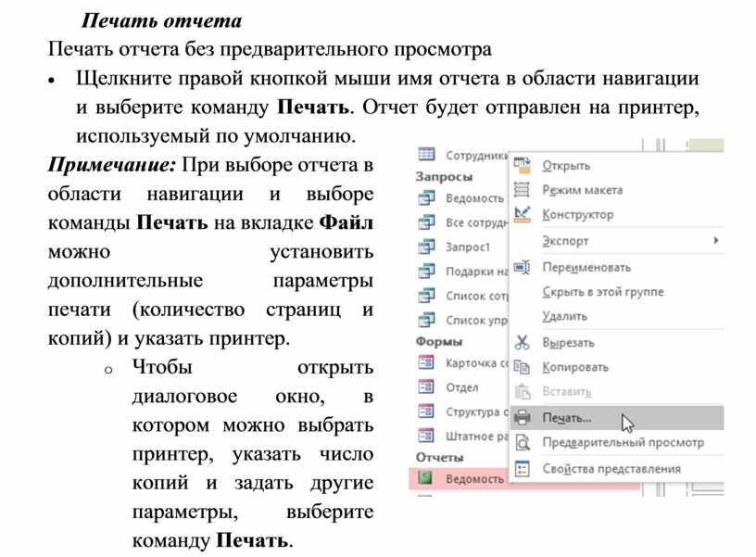Collapse the Отчеты group header
The image size is (756, 557).
click(439, 457)
